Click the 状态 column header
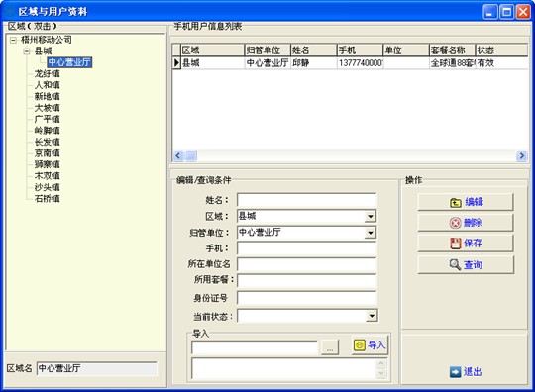 pos(501,50)
